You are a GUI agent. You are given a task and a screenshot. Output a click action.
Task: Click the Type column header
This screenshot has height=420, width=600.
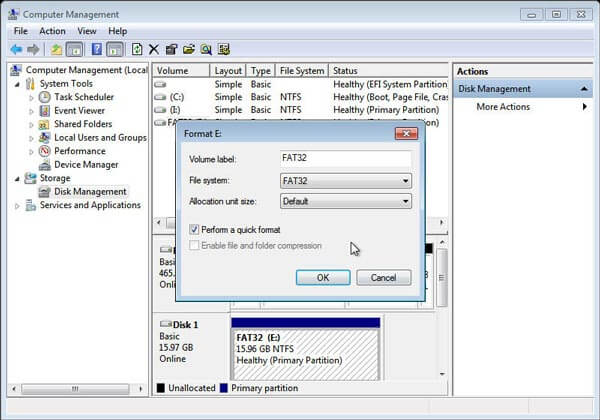(x=261, y=71)
